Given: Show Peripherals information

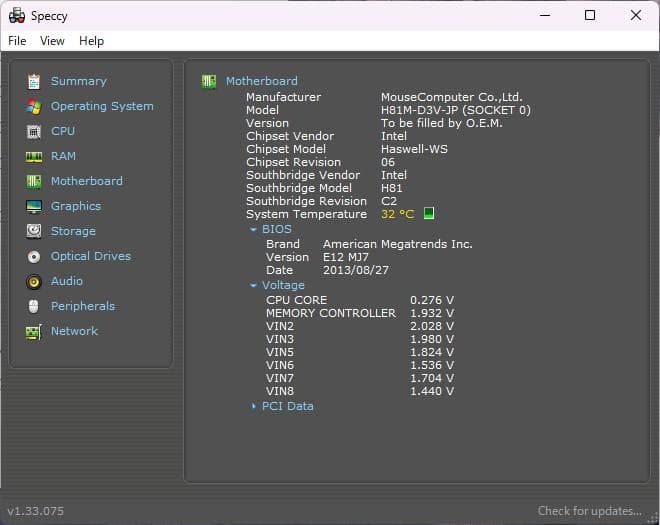Looking at the screenshot, I should 83,306.
